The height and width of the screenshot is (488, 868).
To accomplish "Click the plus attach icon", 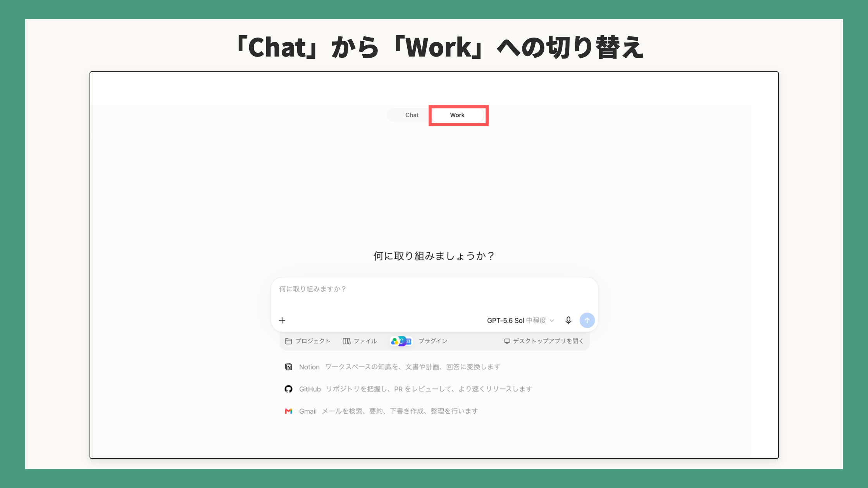I will point(282,320).
